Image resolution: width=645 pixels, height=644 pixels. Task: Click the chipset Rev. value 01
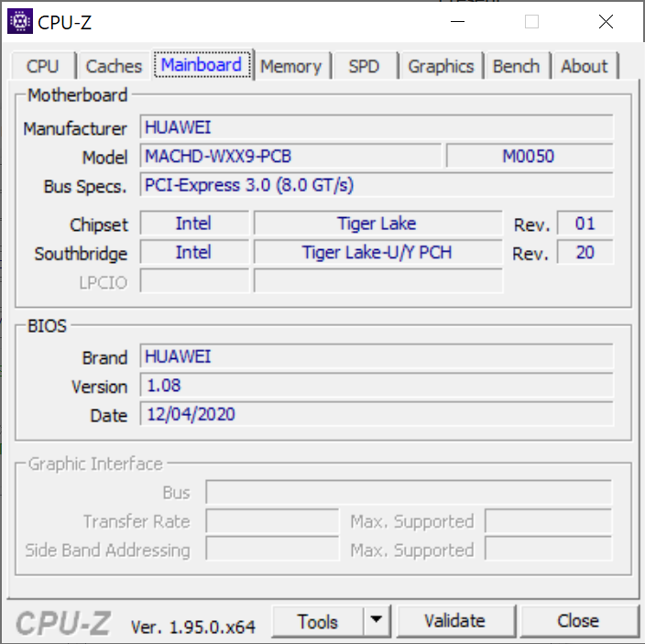pos(585,224)
